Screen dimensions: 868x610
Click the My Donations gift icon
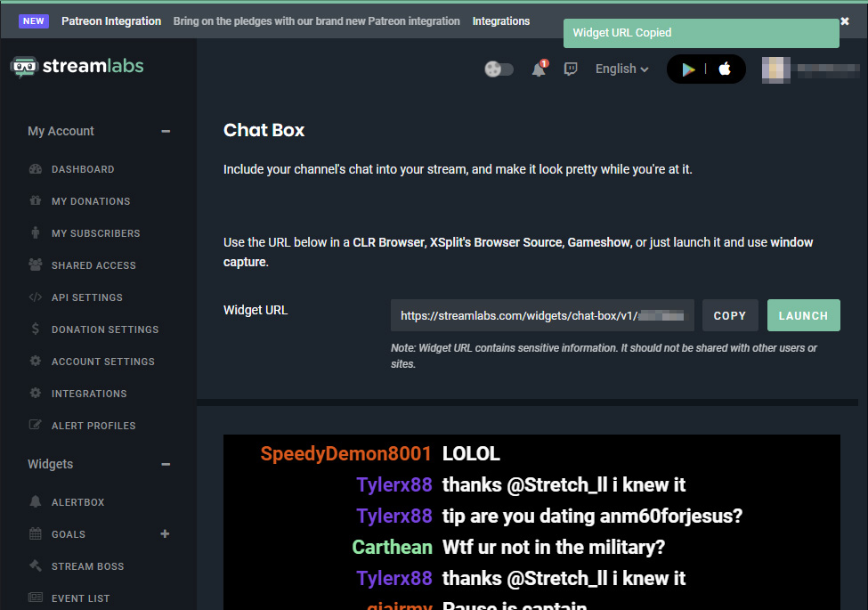tap(36, 201)
